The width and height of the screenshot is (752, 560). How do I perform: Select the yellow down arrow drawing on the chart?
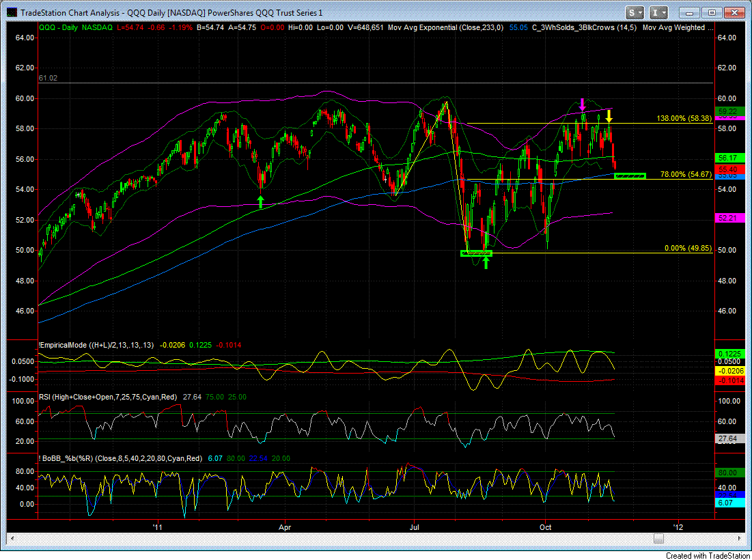click(609, 116)
